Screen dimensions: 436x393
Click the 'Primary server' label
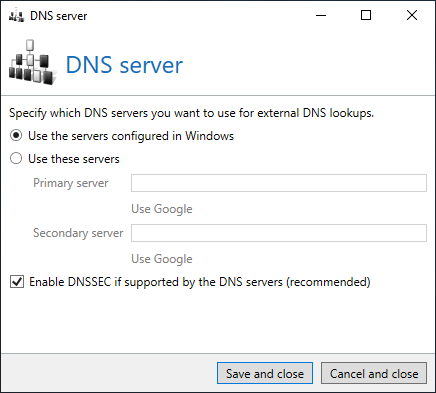[x=71, y=183]
